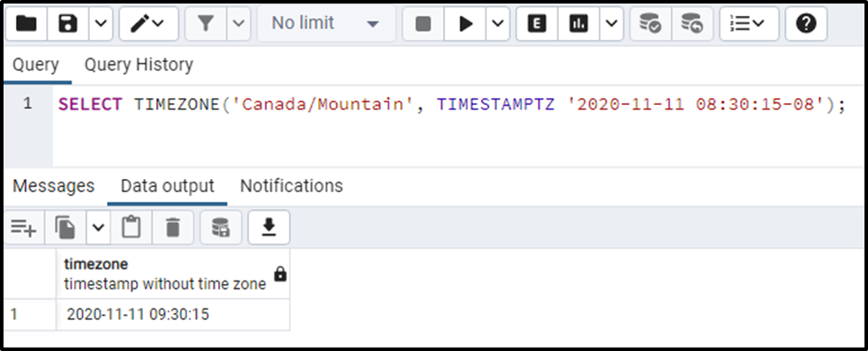Execute the query with play button
The height and width of the screenshot is (351, 868).
[x=465, y=24]
